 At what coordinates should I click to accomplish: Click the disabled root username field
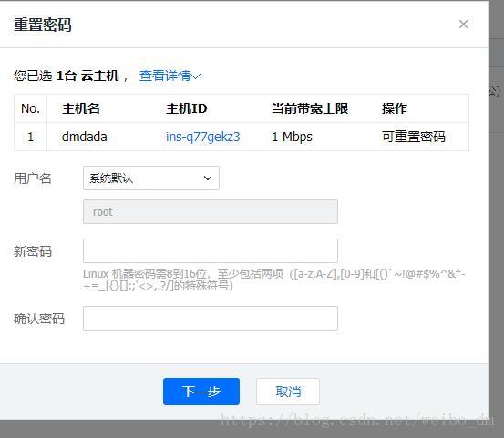point(211,211)
